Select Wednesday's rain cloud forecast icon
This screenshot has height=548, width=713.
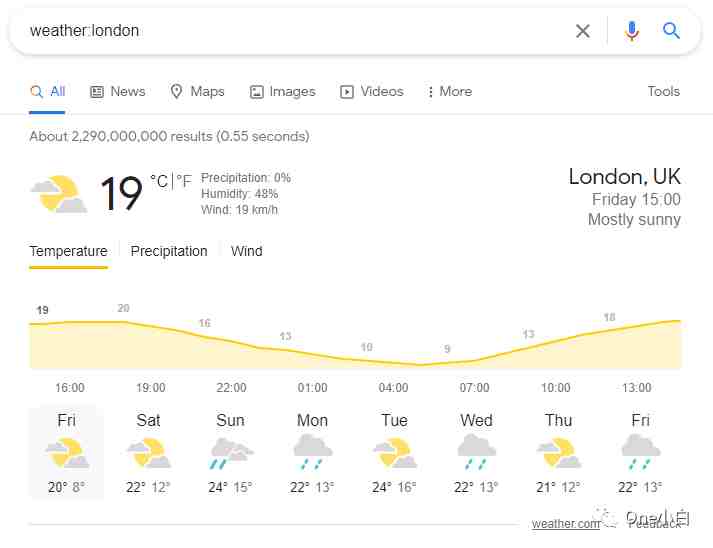[477, 452]
